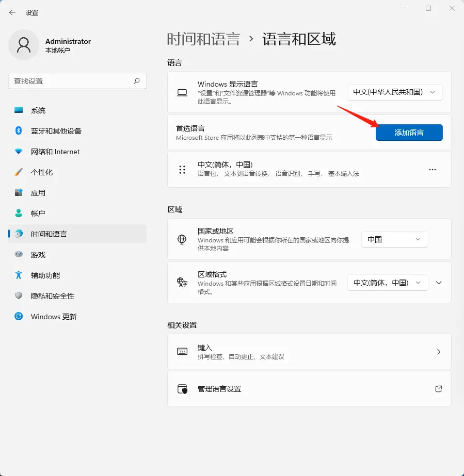Click 时间和语言 in the breadcrumb header
The image size is (464, 476).
204,39
